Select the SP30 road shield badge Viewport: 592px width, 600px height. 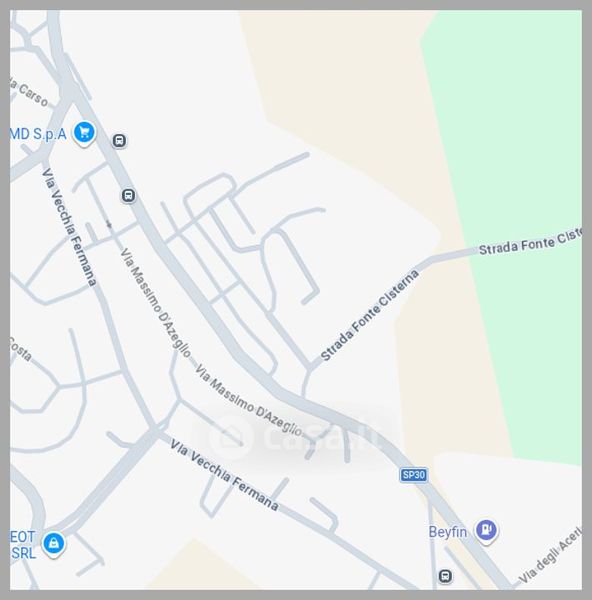(414, 475)
